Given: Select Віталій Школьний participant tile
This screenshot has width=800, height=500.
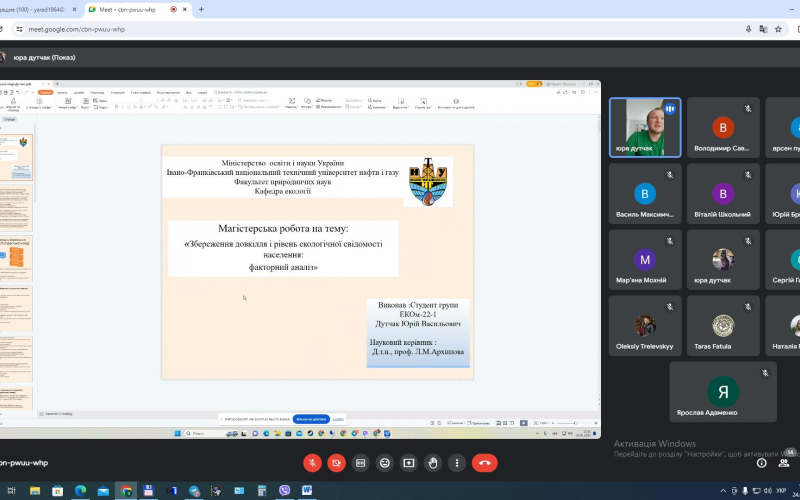Looking at the screenshot, I should coord(723,193).
